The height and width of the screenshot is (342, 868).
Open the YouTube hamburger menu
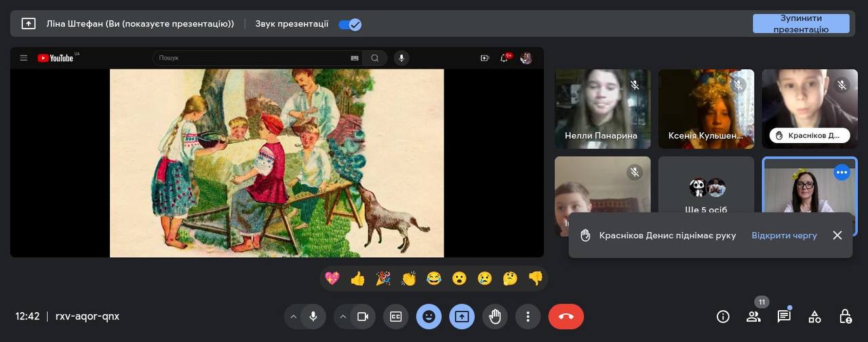[24, 58]
